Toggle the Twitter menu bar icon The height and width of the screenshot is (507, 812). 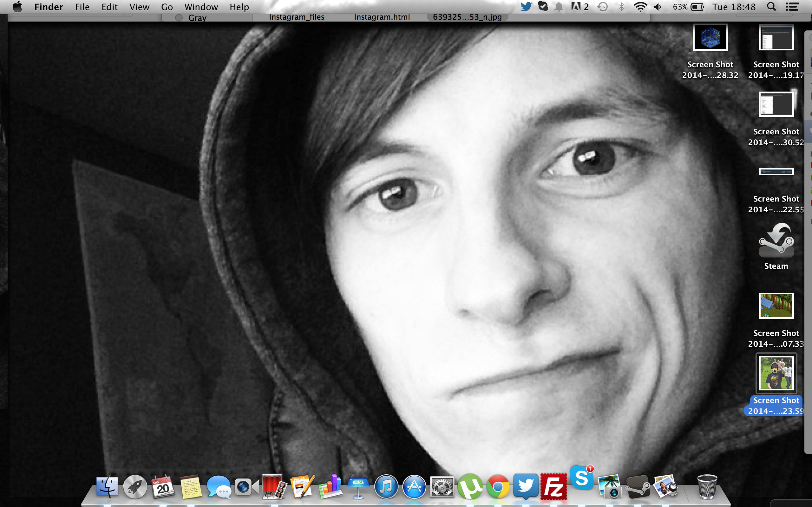coord(527,7)
